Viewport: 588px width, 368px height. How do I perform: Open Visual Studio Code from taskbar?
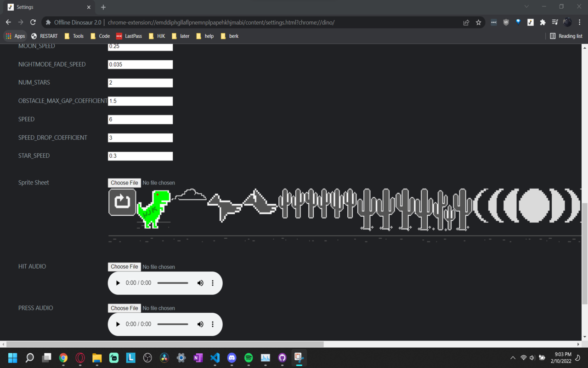click(x=215, y=358)
